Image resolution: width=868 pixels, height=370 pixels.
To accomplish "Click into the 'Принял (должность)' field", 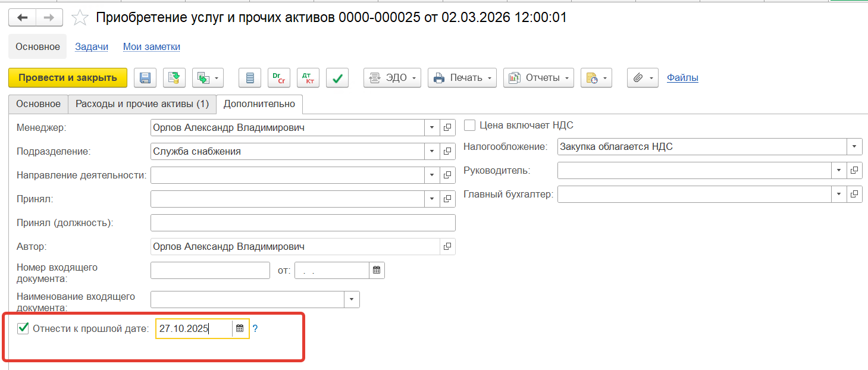I will click(303, 222).
